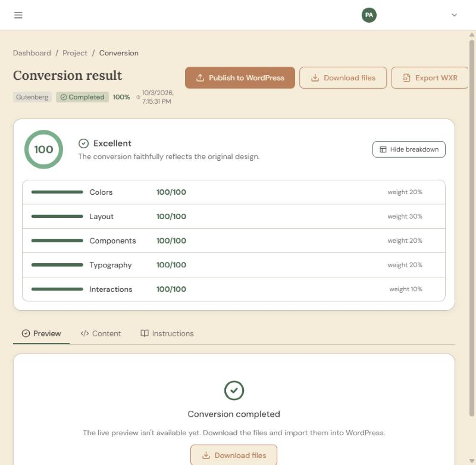
Task: Publish to WordPress
Action: tap(240, 78)
